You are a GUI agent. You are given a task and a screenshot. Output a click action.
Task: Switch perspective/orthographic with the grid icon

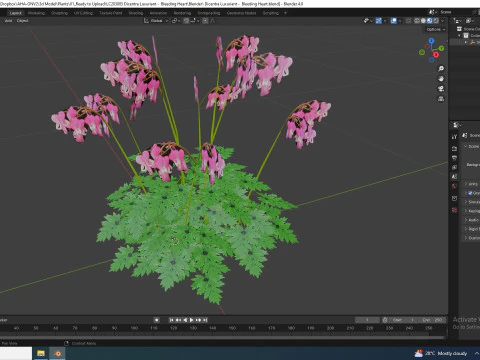click(x=441, y=99)
